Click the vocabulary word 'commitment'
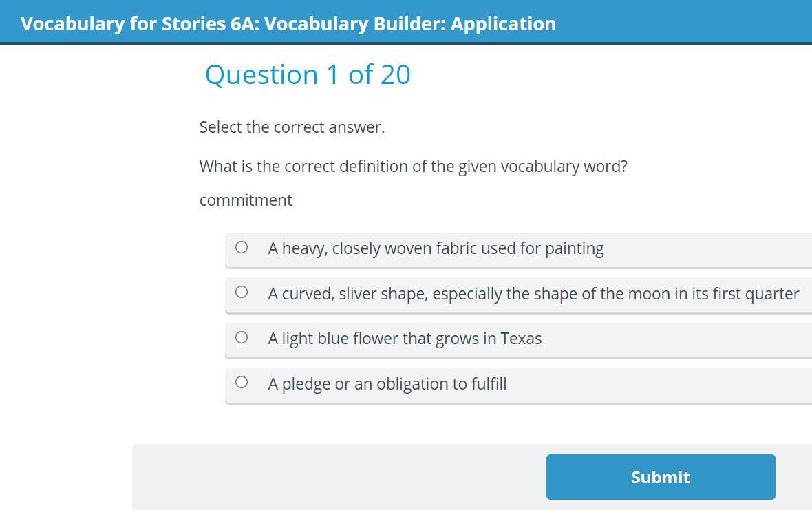Screen dimensions: 812x510 click(x=246, y=200)
